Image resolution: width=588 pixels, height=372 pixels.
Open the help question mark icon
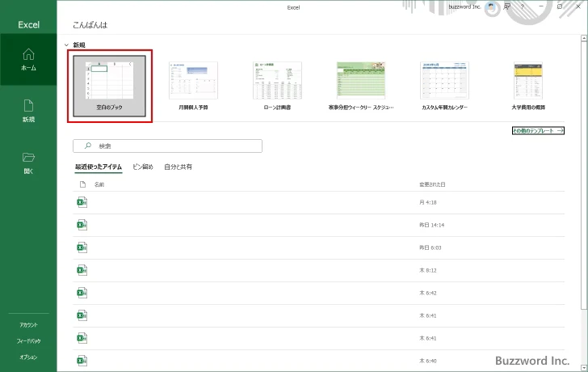tap(523, 6)
